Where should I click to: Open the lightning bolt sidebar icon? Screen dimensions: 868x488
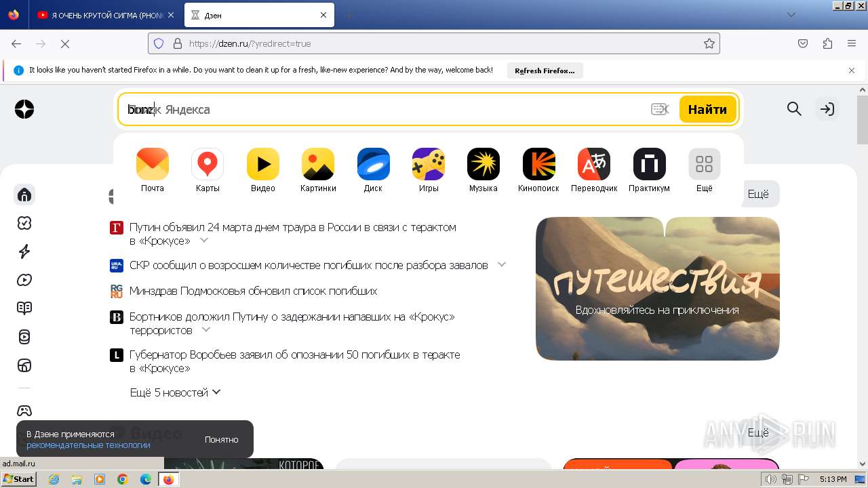(24, 251)
